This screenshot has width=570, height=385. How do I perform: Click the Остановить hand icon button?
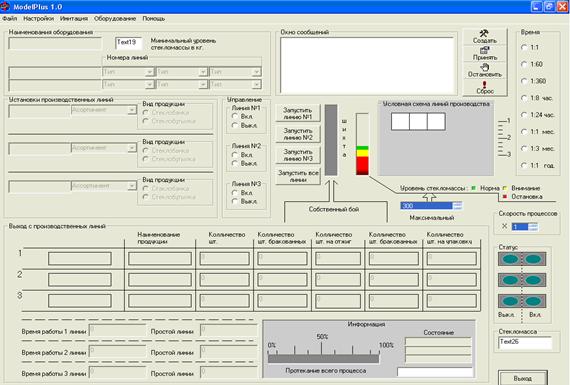pos(485,70)
